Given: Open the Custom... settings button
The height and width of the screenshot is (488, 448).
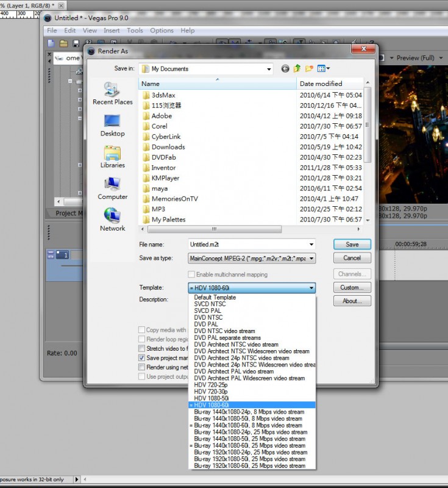Looking at the screenshot, I should (x=352, y=288).
